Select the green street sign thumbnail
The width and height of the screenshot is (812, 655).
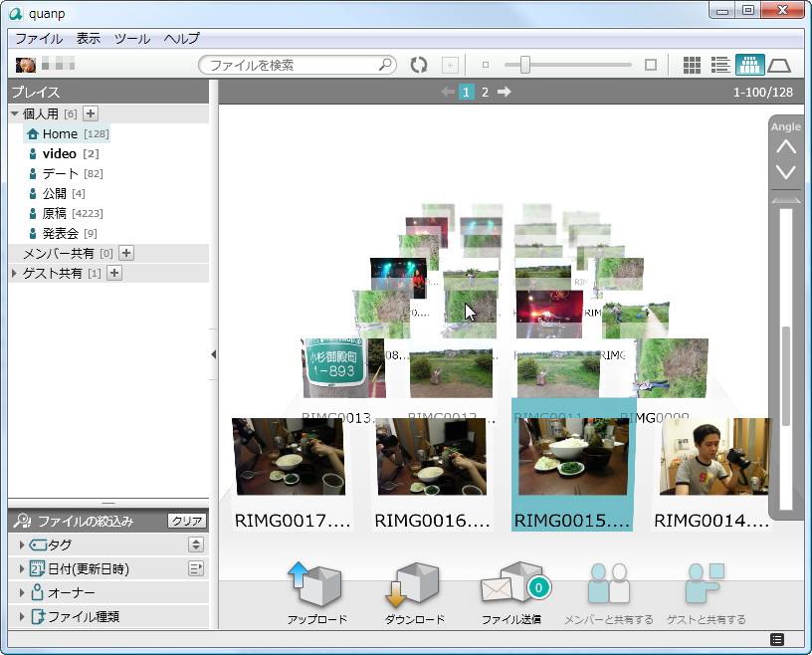(342, 368)
